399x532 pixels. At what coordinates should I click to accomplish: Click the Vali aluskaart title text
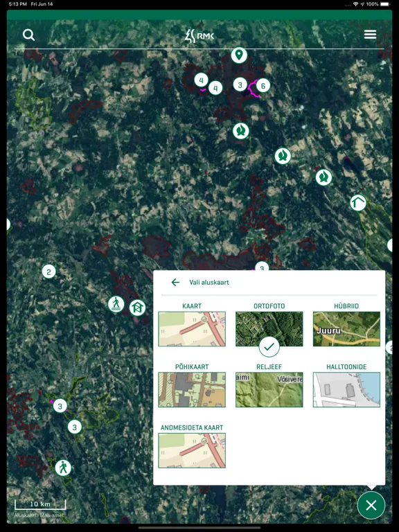pos(209,283)
